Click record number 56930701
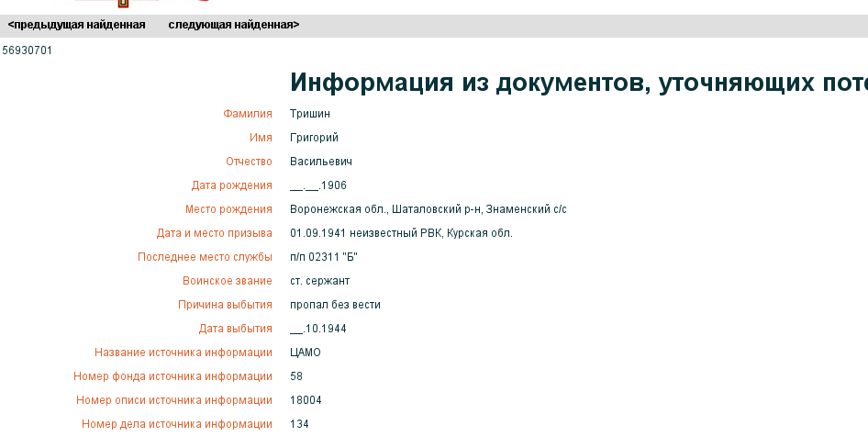 coord(28,50)
